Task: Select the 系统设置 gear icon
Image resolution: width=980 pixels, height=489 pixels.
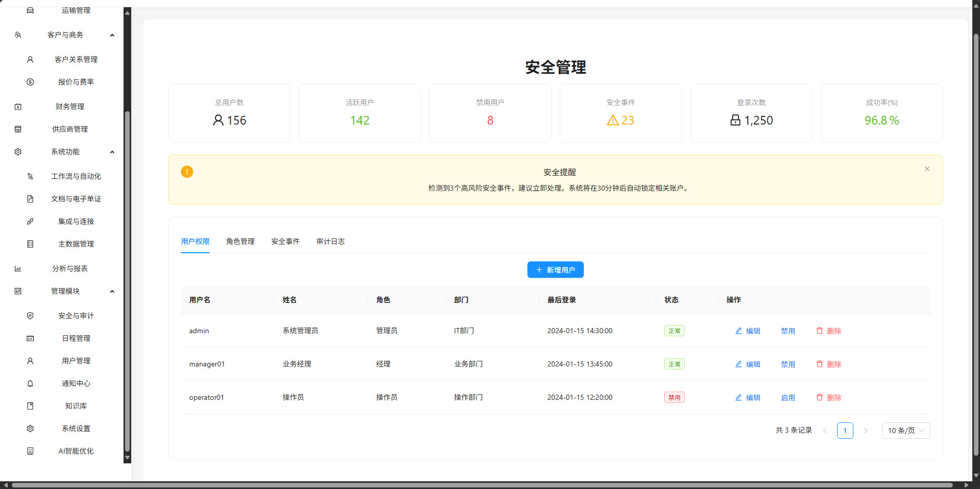Action: click(30, 428)
